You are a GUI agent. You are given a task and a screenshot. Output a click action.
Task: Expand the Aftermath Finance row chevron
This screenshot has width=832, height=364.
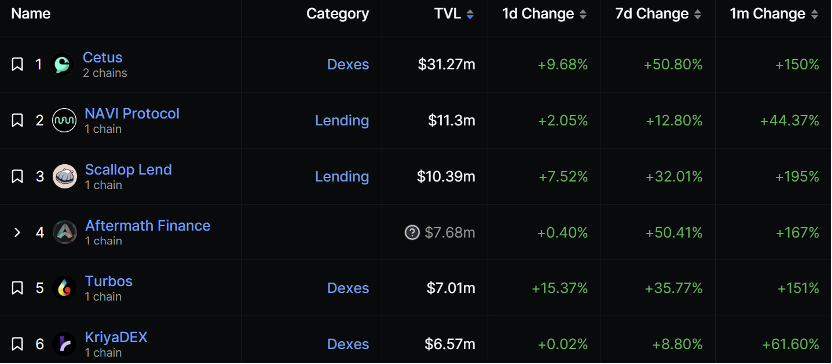click(x=17, y=232)
